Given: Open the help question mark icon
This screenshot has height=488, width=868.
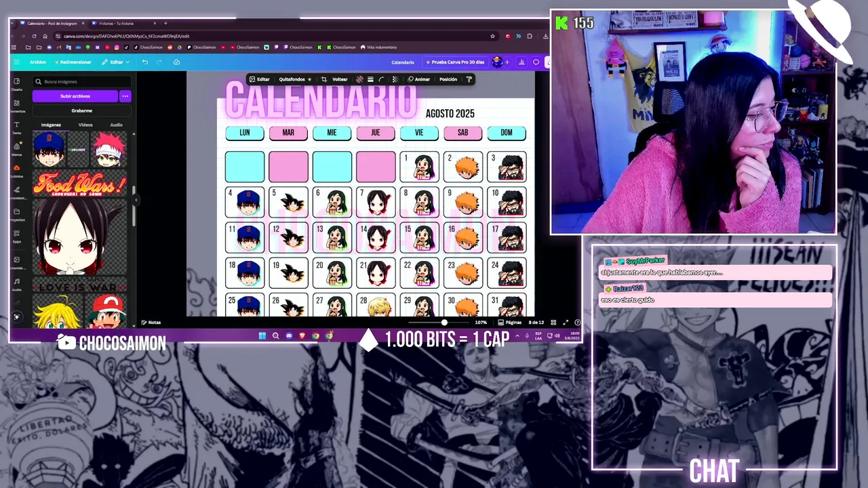Looking at the screenshot, I should coord(577,323).
